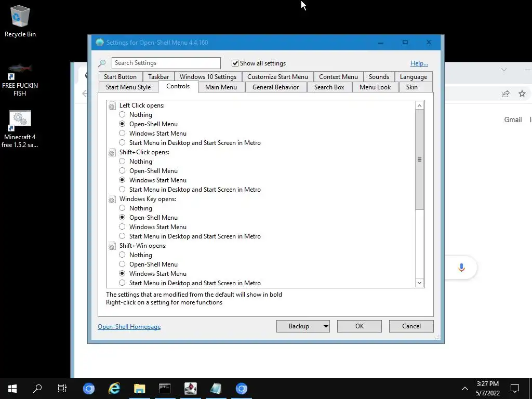
Task: Select the FREE FUCKIN FISH desktop shortcut
Action: (20, 80)
